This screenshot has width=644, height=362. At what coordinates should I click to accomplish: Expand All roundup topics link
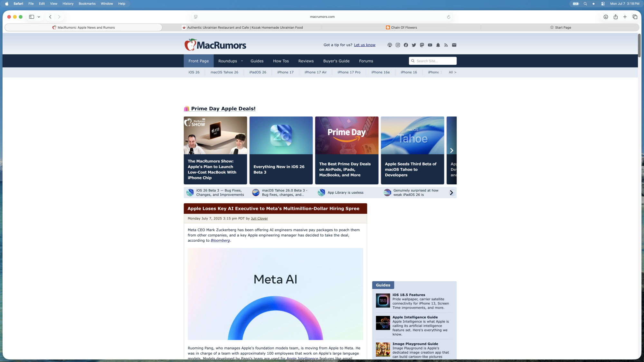click(x=452, y=72)
